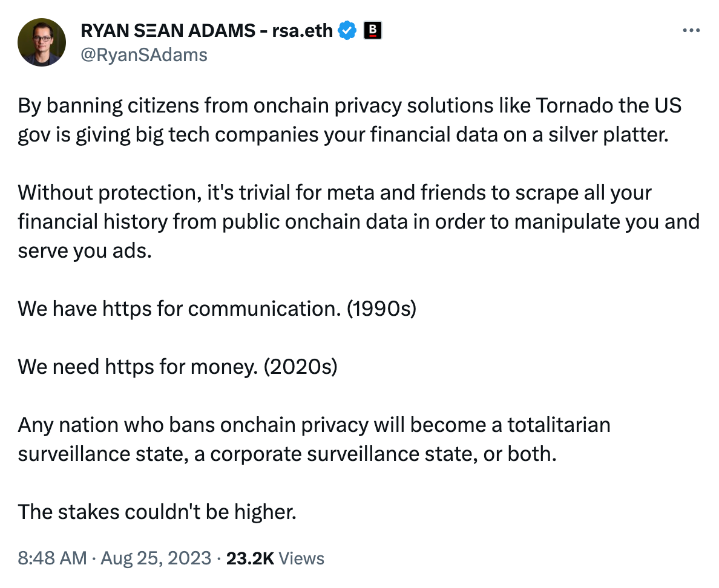This screenshot has width=719, height=588.
Task: Open the 23.2K Views count
Action: coord(275,558)
